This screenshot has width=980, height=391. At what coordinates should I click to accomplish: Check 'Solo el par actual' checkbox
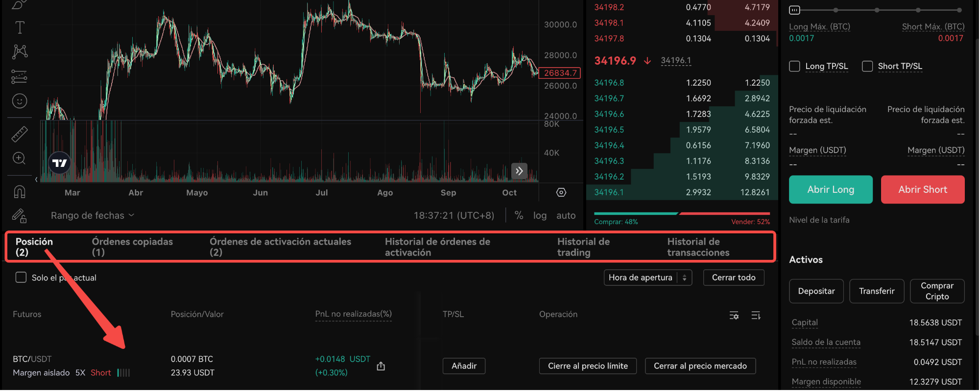[x=21, y=277]
